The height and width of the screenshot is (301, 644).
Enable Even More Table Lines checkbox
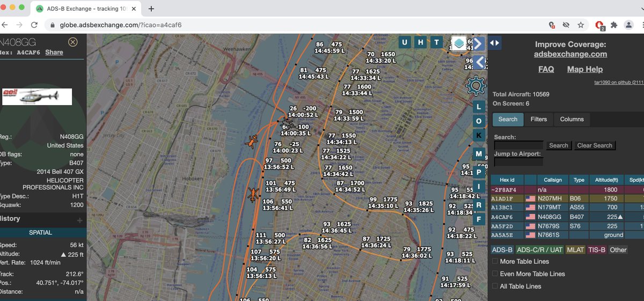click(x=495, y=274)
